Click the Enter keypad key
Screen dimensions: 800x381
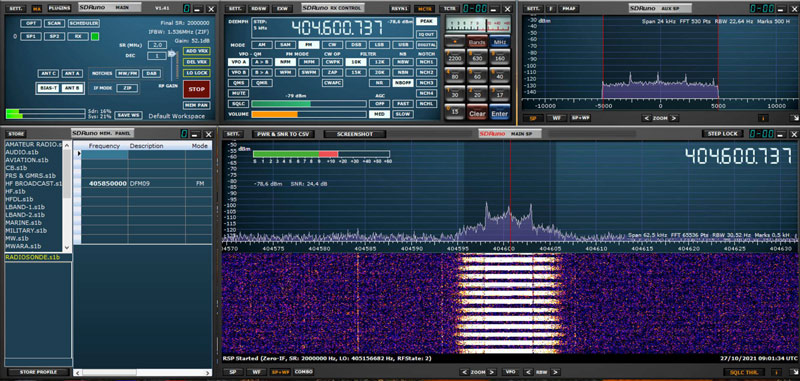coord(500,113)
